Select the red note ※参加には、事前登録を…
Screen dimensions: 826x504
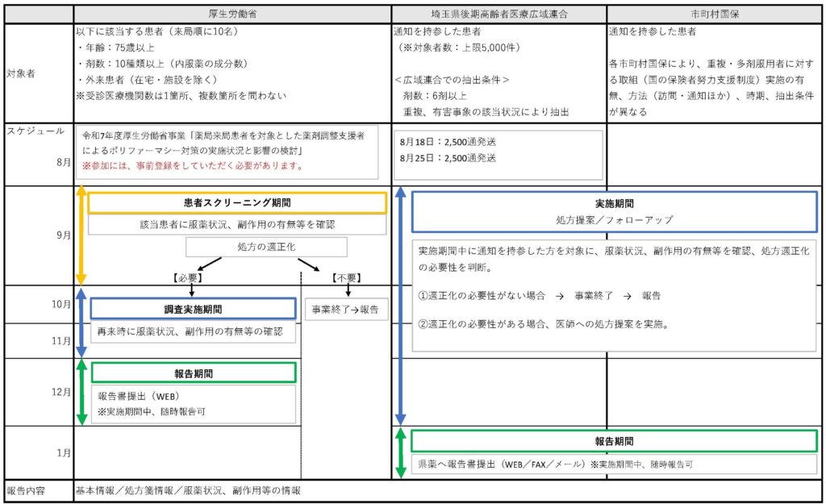pos(193,166)
